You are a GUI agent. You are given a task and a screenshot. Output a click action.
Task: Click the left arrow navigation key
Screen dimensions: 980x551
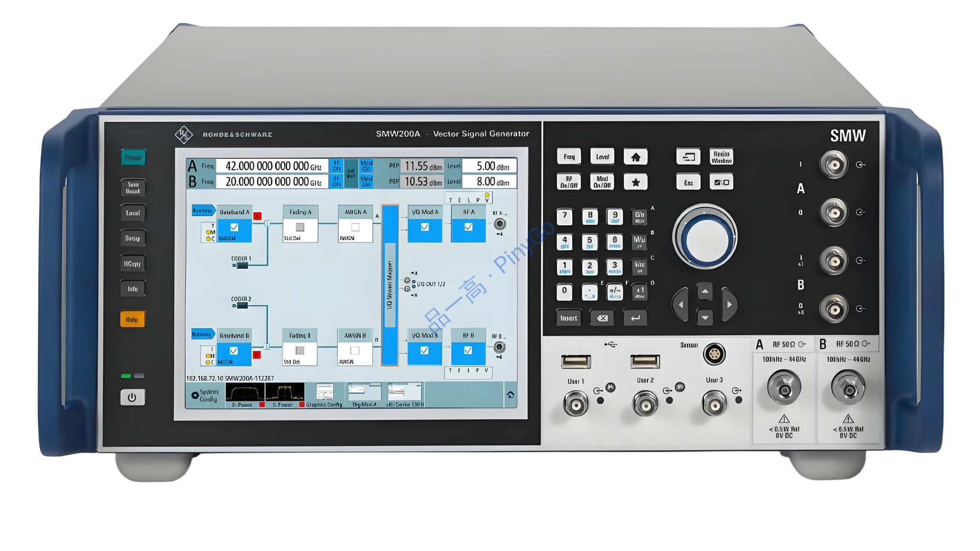tap(680, 304)
